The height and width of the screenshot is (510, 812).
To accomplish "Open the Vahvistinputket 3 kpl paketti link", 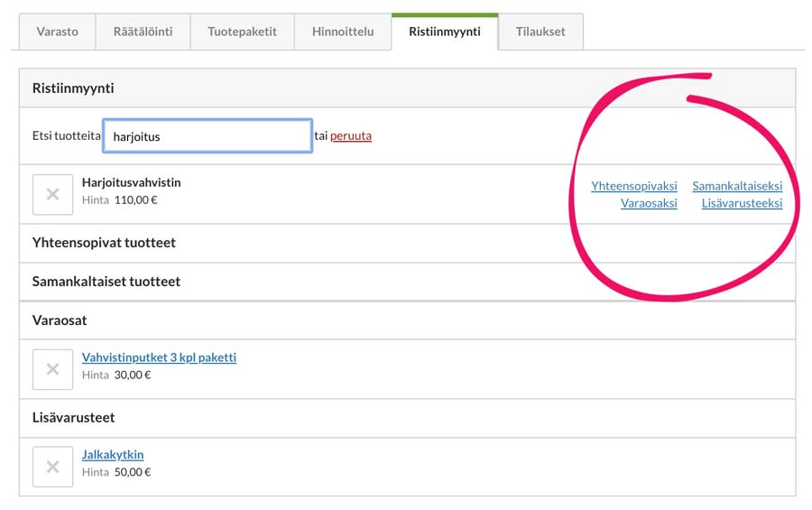I will pos(159,357).
